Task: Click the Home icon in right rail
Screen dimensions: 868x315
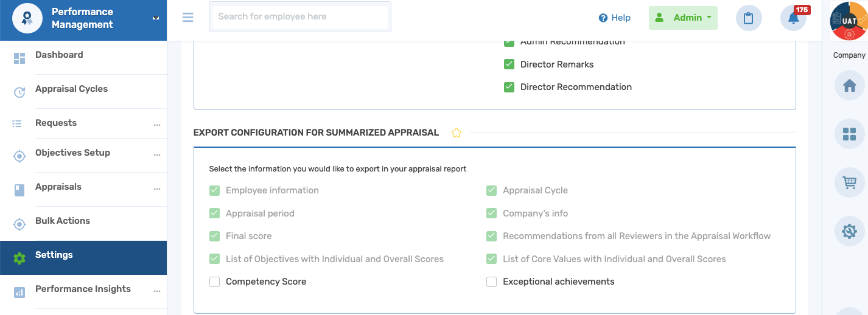Action: 849,85
